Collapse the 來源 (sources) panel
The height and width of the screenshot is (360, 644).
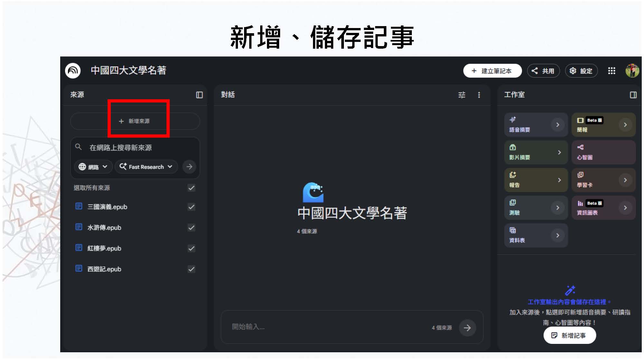200,95
